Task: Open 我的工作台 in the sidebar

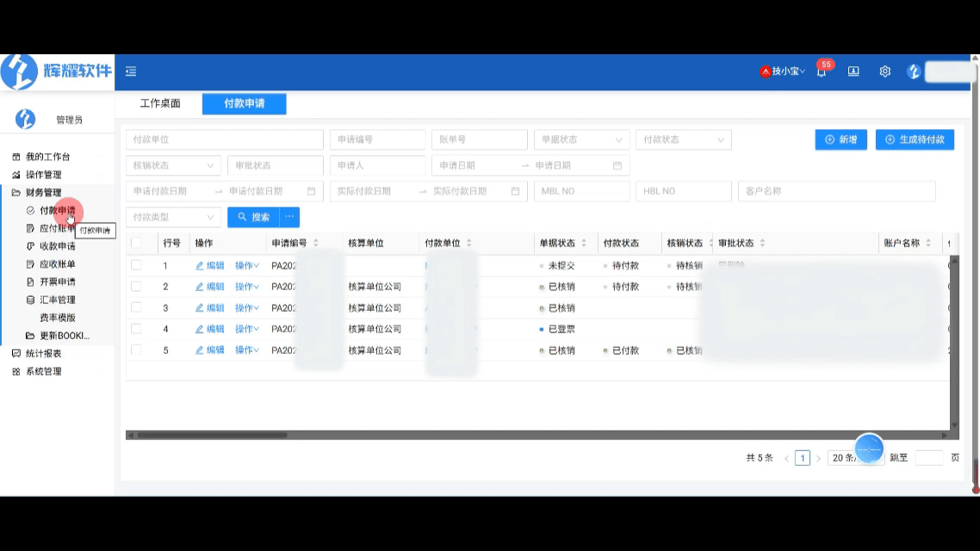Action: point(47,157)
